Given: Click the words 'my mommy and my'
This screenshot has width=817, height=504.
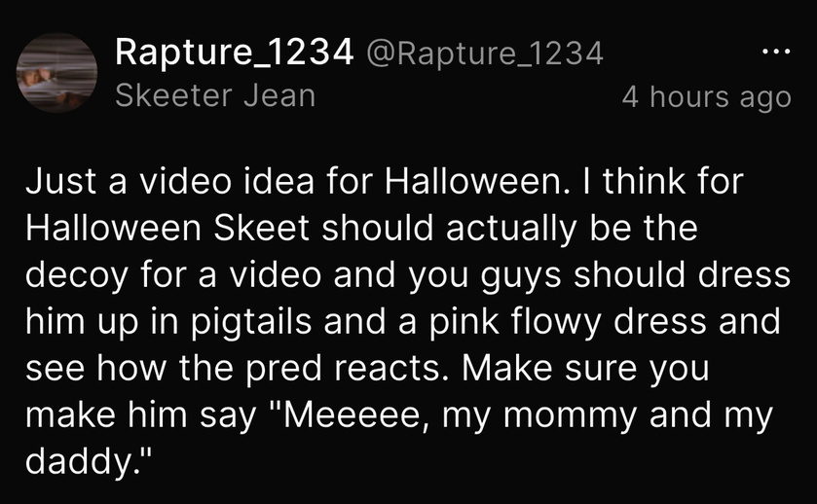Looking at the screenshot, I should tap(607, 416).
